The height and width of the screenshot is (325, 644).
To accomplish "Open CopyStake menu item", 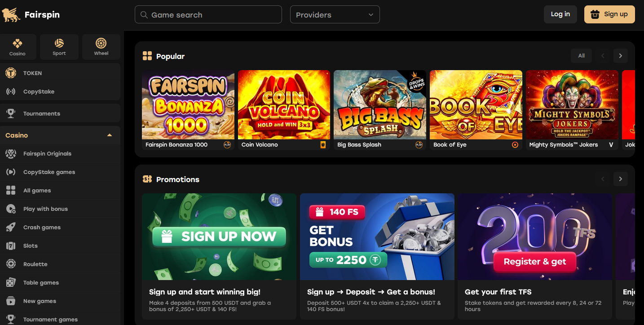I will pos(60,91).
